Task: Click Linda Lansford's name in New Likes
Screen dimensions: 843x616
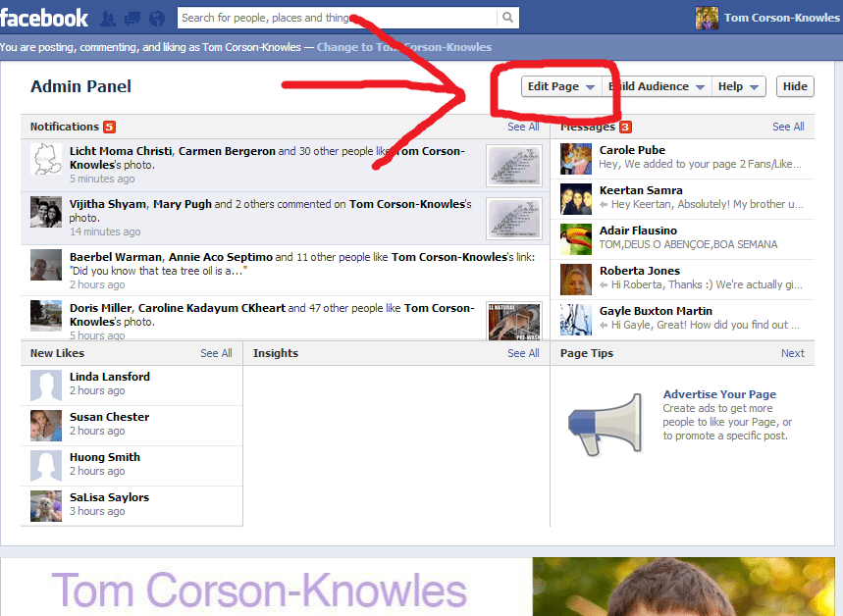Action: click(110, 377)
